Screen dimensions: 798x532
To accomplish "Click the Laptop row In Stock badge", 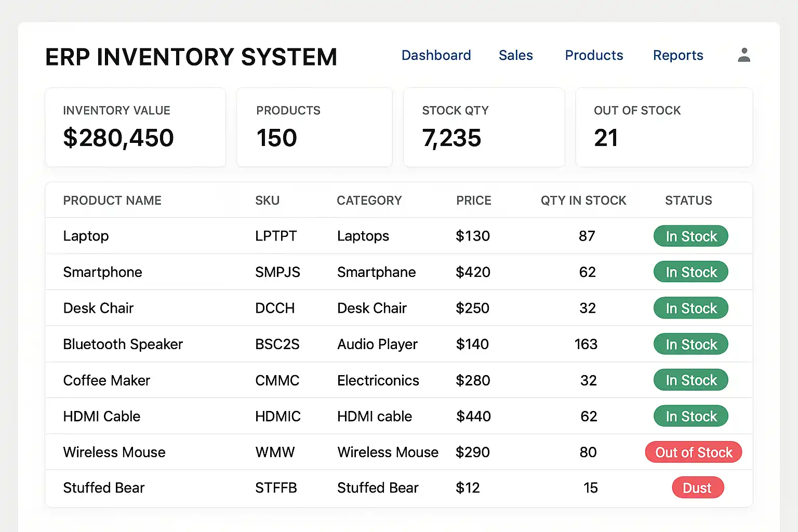I will 690,236.
